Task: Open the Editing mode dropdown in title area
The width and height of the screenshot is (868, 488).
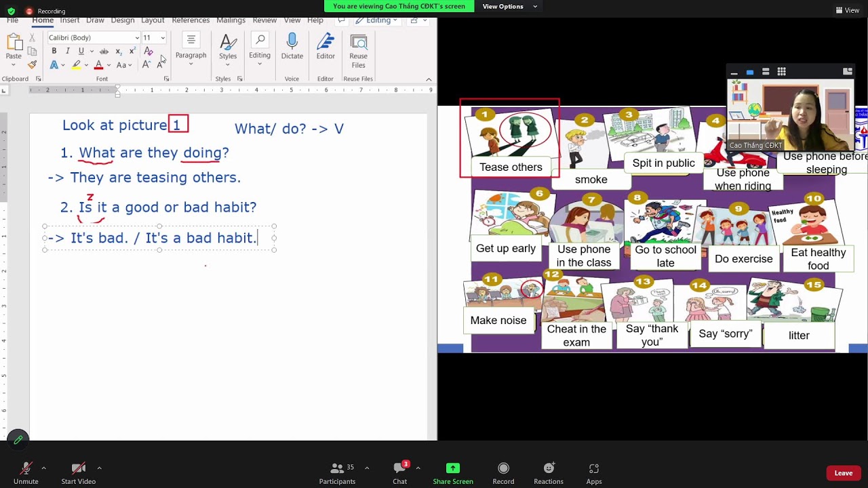Action: click(377, 20)
